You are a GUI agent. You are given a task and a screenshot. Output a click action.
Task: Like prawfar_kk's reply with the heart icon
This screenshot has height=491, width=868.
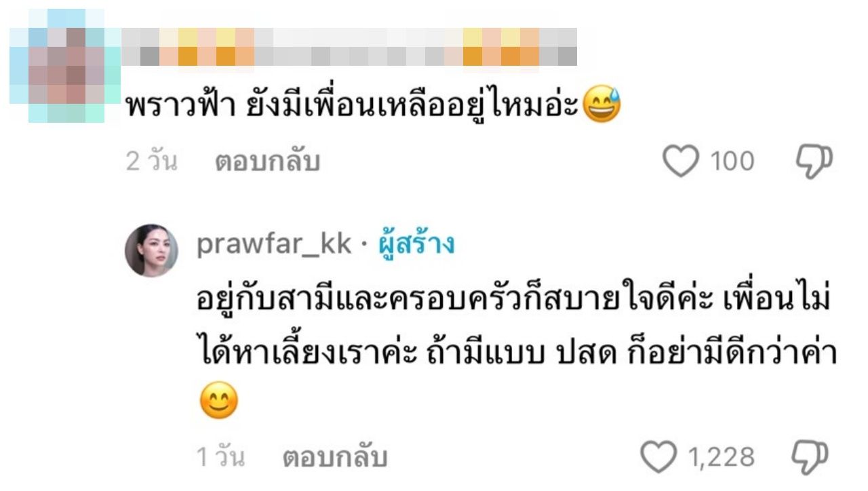pos(659,457)
